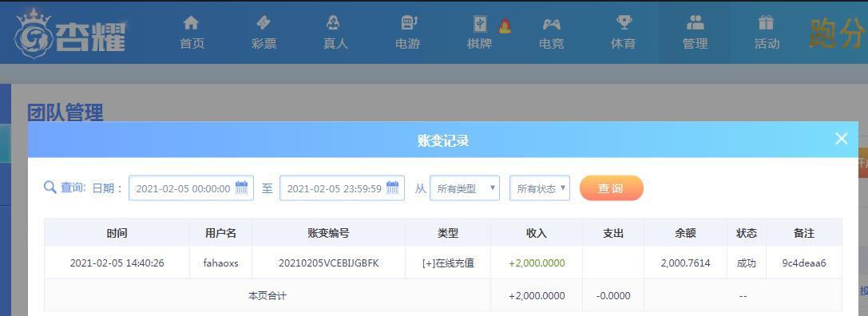This screenshot has height=316, width=868.
Task: Open 棋牌 via the mahjong tile icon
Action: pos(479,24)
